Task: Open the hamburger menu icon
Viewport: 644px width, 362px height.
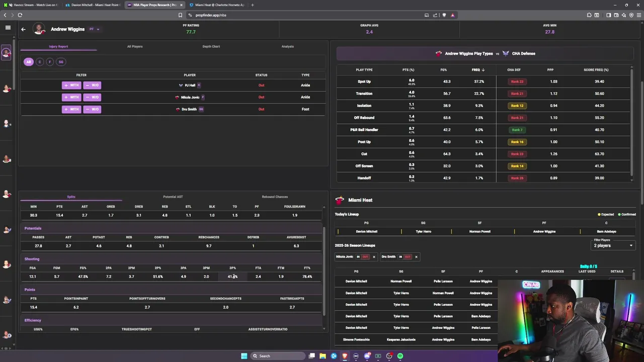Action: (x=8, y=28)
